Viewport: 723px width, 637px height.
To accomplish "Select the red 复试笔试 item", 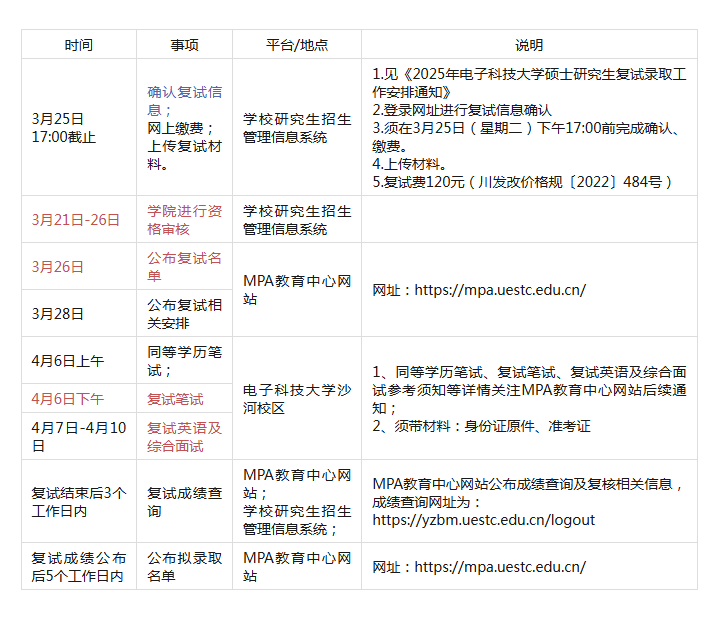I will coord(175,399).
